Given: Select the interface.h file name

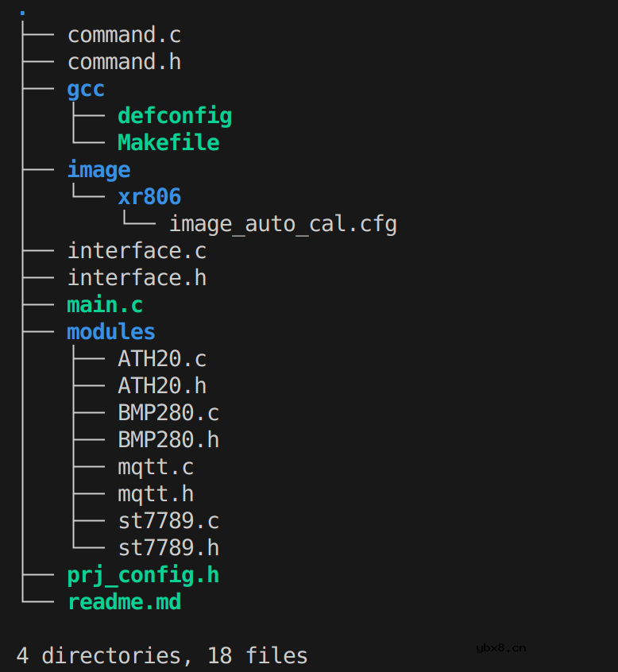Looking at the screenshot, I should (x=137, y=278).
